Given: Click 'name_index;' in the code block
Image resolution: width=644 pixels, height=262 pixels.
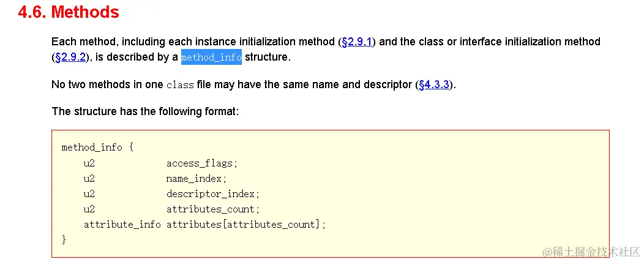Looking at the screenshot, I should click(x=197, y=179).
